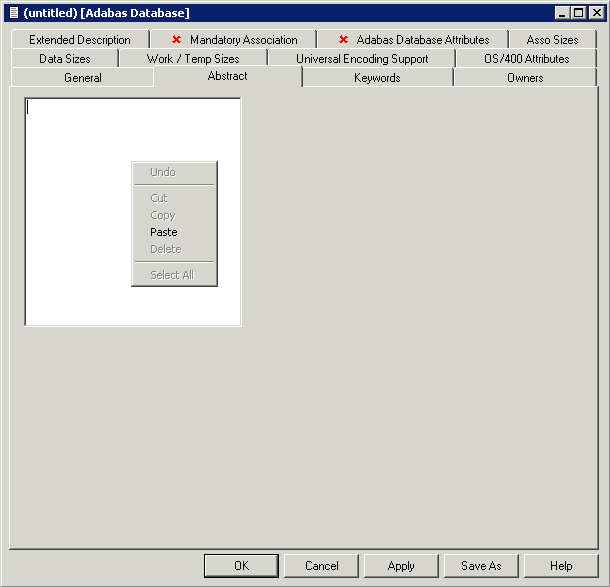
Task: Click the Save As button
Action: pos(481,566)
